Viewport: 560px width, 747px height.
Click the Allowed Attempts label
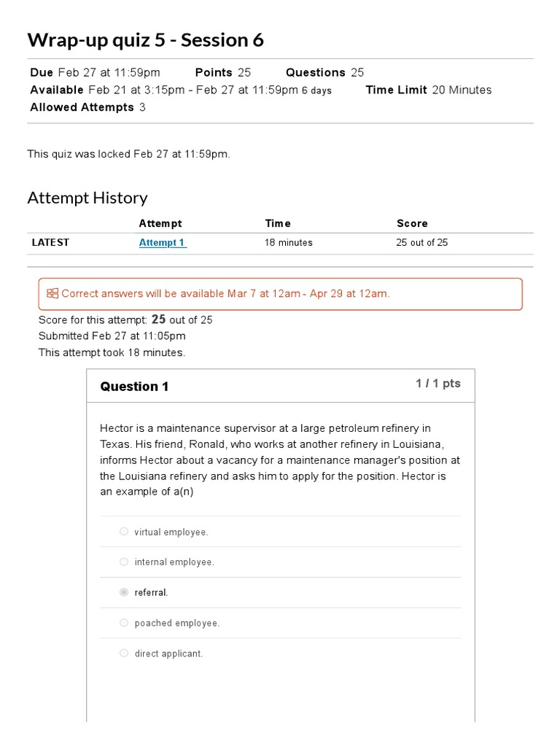82,108
